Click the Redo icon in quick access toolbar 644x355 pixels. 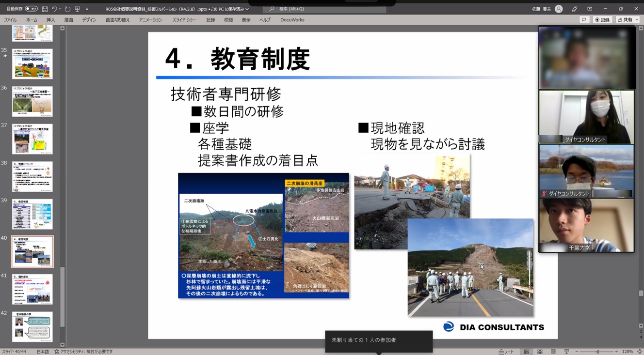tap(67, 9)
